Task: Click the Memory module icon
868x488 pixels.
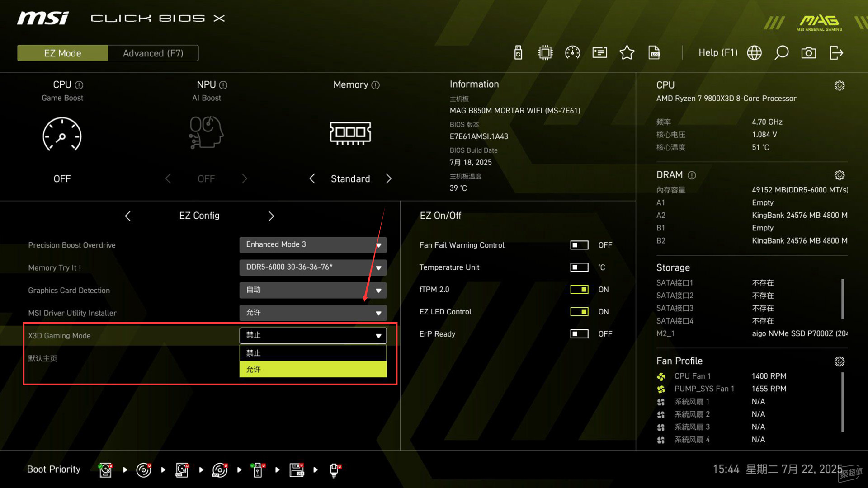Action: (350, 133)
